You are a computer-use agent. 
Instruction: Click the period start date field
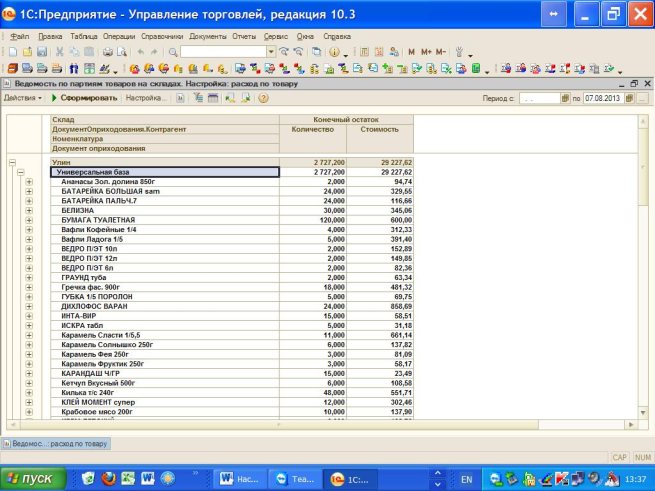pos(539,99)
